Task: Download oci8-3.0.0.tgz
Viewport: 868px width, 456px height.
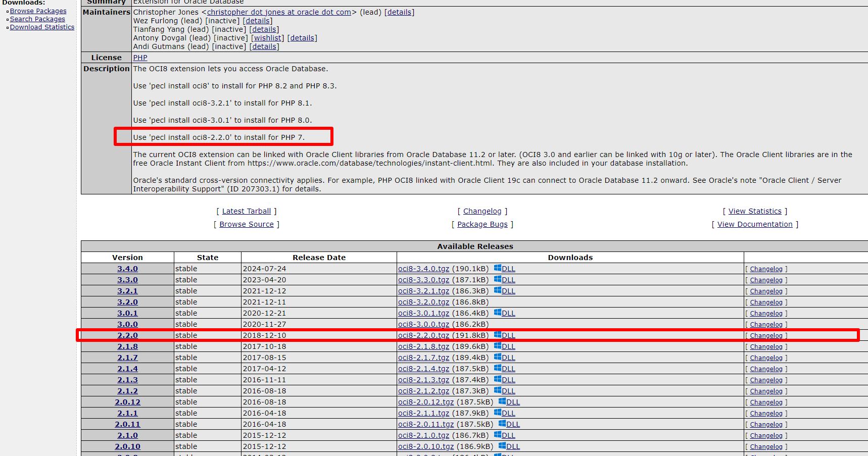Action: pos(423,324)
